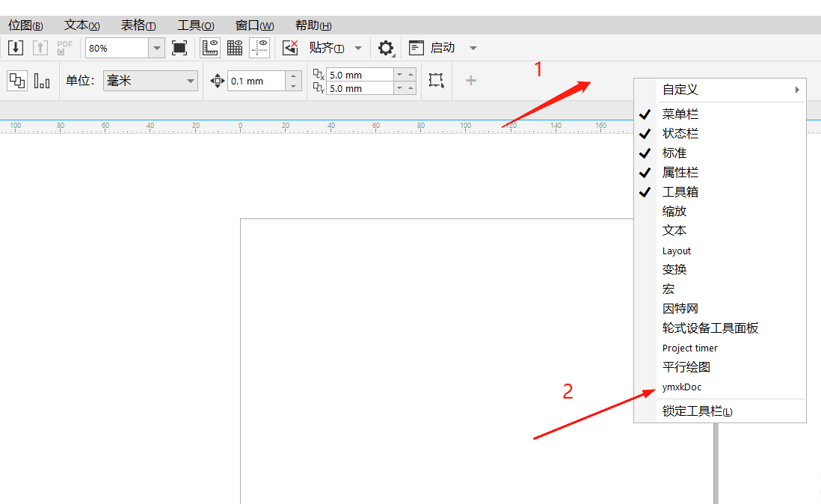Toggle the show guidelines icon
This screenshot has width=821, height=504.
[259, 48]
